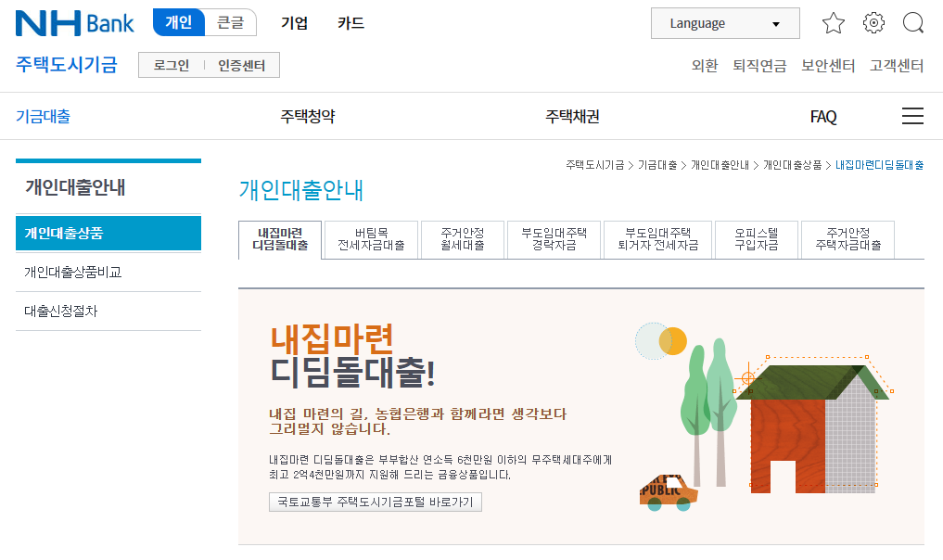The width and height of the screenshot is (943, 560).
Task: Click the 국토교통부 주택도시기금포털 바로가기 button
Action: click(x=375, y=502)
